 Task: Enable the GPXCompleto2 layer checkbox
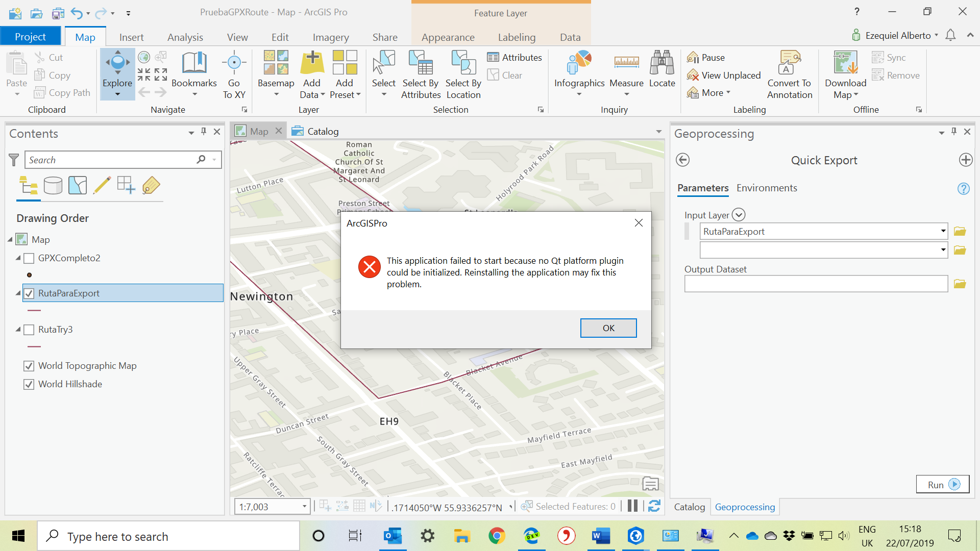pos(29,258)
